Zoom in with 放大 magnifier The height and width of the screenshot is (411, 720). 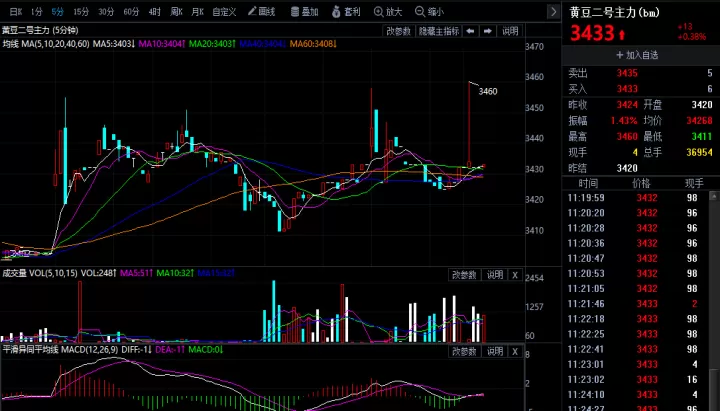coord(388,11)
